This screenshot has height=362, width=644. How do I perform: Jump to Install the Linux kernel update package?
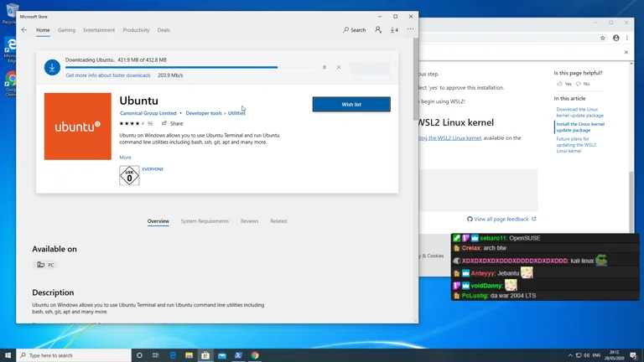click(580, 127)
